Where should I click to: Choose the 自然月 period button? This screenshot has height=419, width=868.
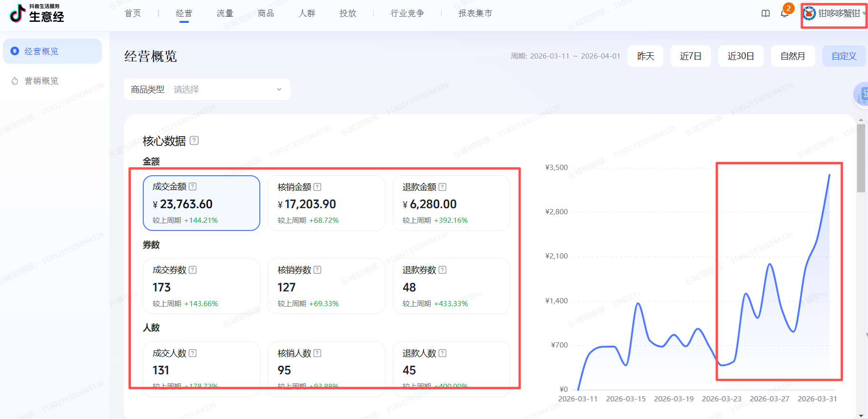pos(793,56)
